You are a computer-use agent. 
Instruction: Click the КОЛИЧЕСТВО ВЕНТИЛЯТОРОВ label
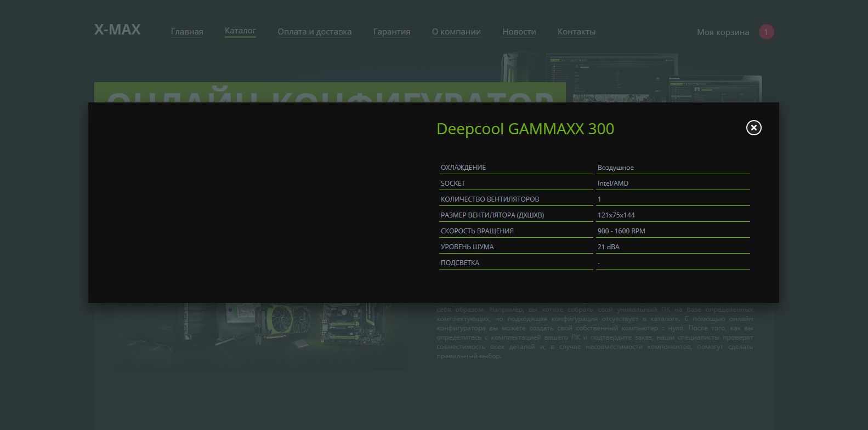(490, 199)
